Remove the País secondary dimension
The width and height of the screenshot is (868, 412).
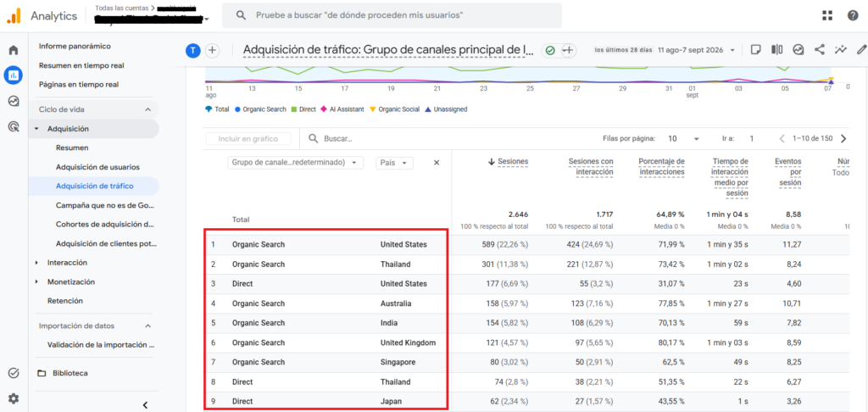[437, 163]
